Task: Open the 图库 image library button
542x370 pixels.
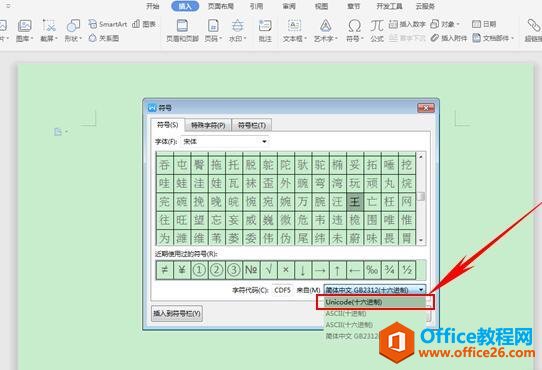Action: point(25,30)
